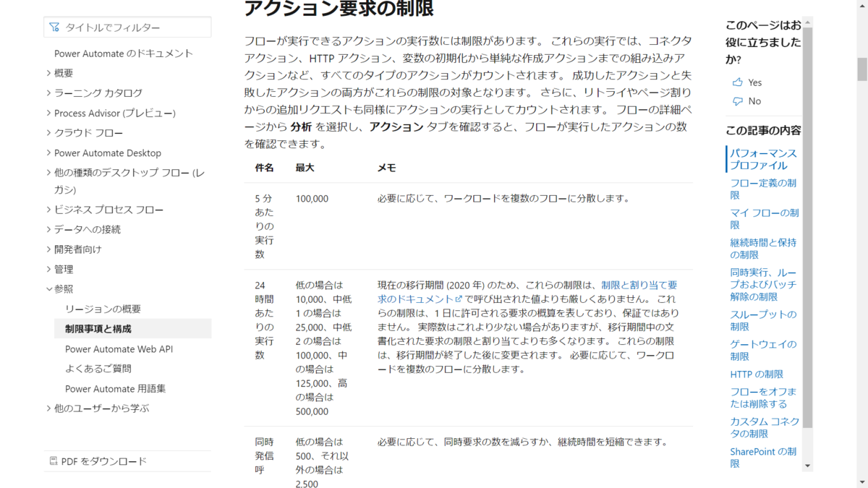Click the タイトルでフィルター input field

(x=127, y=27)
